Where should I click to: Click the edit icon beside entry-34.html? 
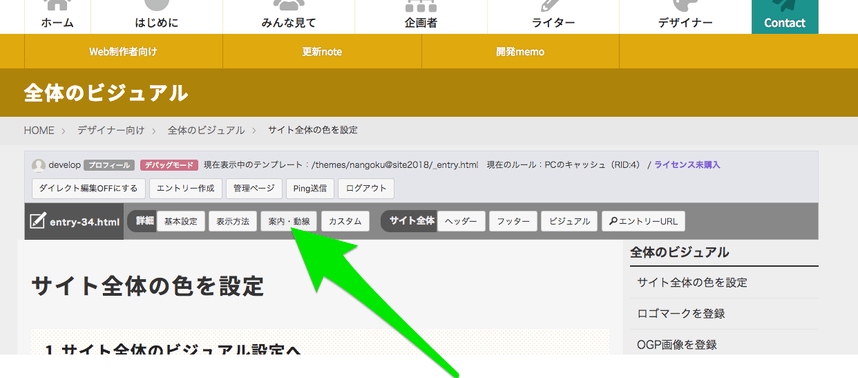37,222
